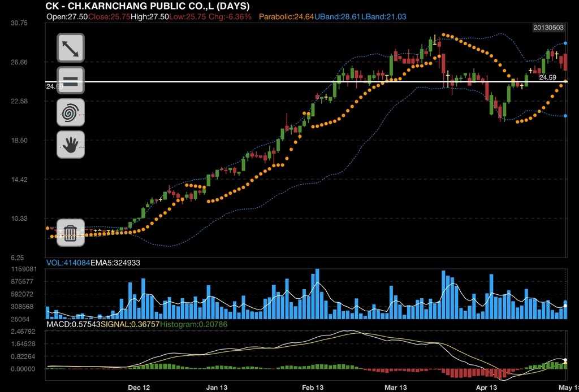Click the Mar 13 date axis label
Image resolution: width=579 pixels, height=392 pixels.
coord(396,387)
